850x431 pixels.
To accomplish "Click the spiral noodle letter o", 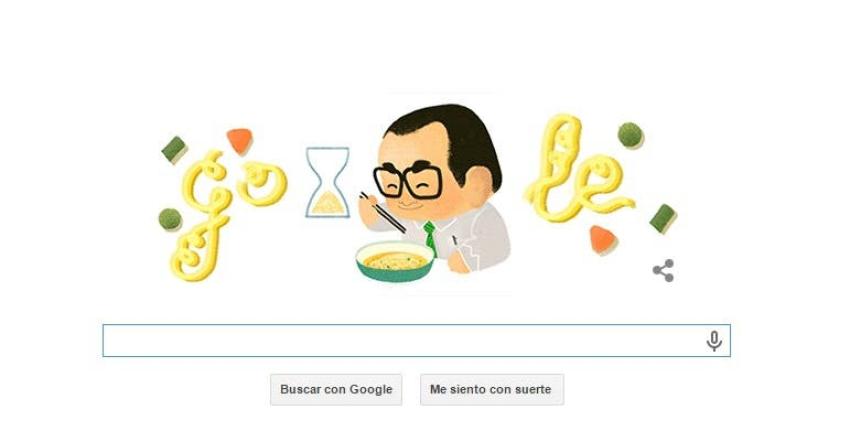I will click(262, 183).
